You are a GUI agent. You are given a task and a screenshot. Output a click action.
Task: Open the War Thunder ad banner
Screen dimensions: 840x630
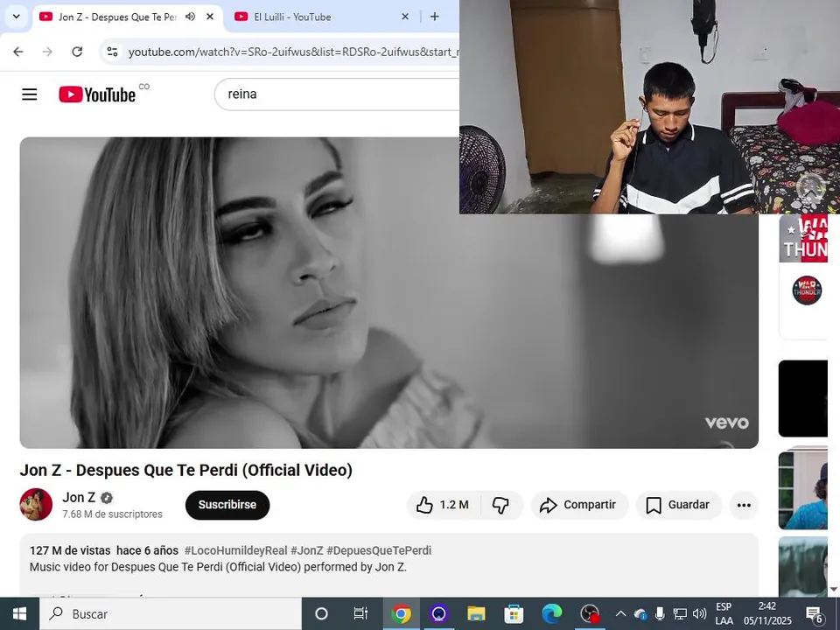click(803, 238)
